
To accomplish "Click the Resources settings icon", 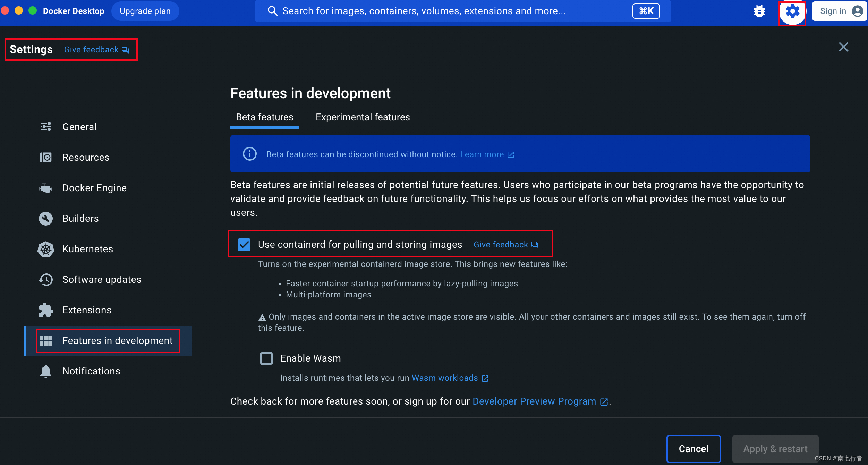I will (46, 157).
